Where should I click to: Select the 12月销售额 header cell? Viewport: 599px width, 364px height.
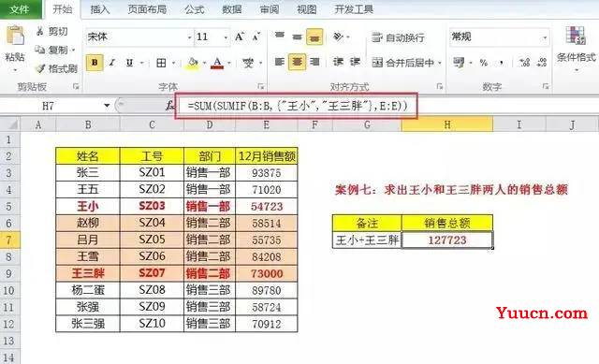click(267, 156)
